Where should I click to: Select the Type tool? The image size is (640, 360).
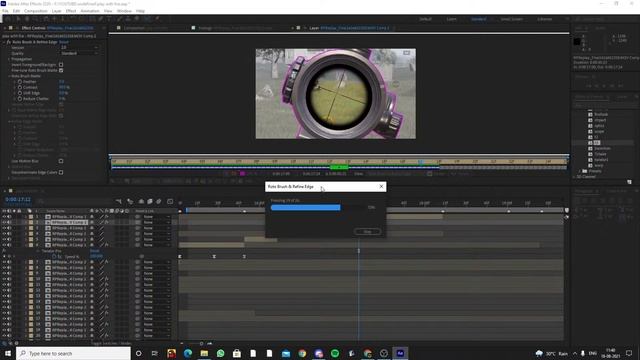pos(109,19)
